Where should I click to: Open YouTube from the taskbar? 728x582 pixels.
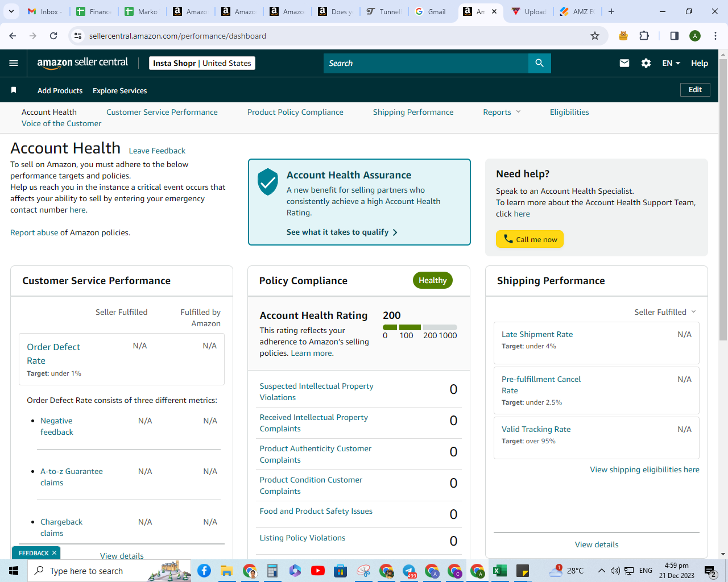tap(318, 571)
